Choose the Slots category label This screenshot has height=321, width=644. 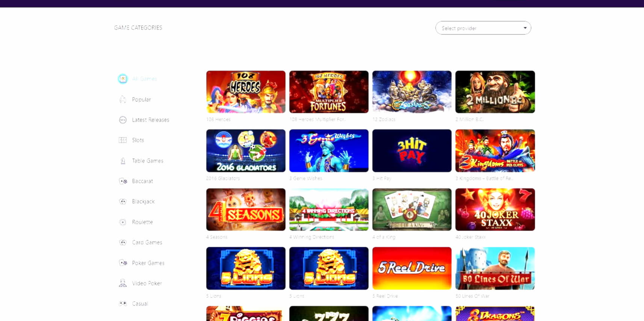coord(138,140)
